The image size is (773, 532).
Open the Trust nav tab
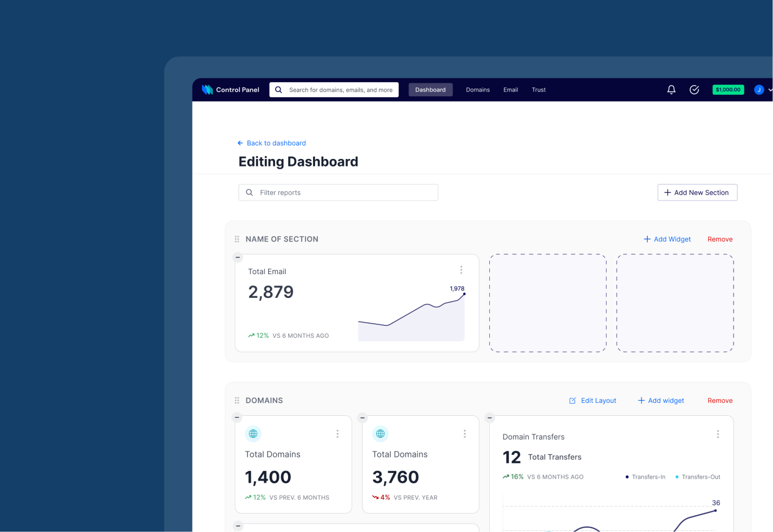(538, 90)
